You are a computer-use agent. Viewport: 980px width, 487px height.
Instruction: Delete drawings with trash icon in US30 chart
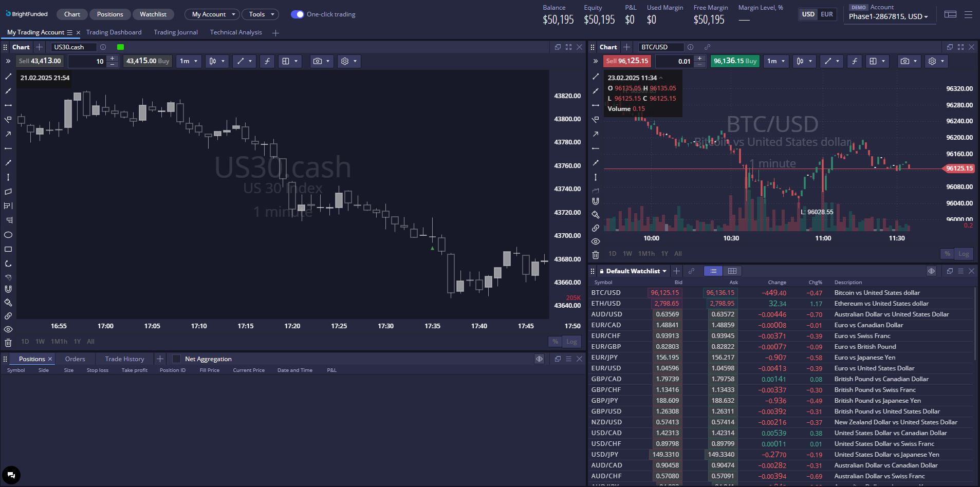click(x=8, y=343)
